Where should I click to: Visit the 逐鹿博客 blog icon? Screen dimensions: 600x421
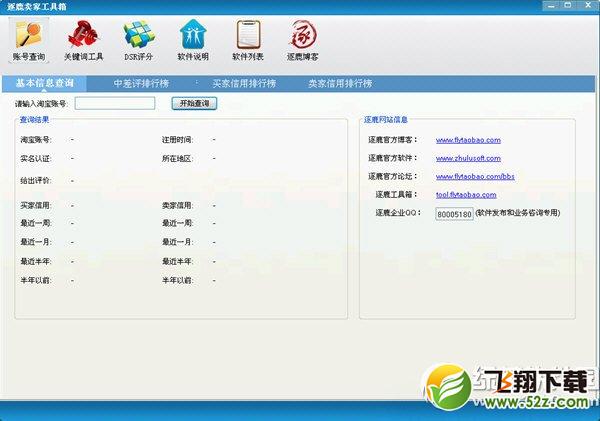(x=302, y=41)
